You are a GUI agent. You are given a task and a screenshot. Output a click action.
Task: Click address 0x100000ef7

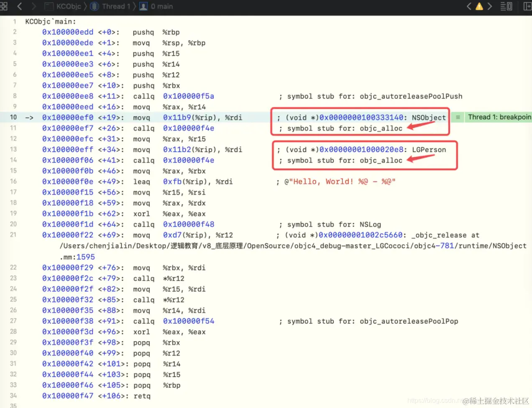pos(68,128)
